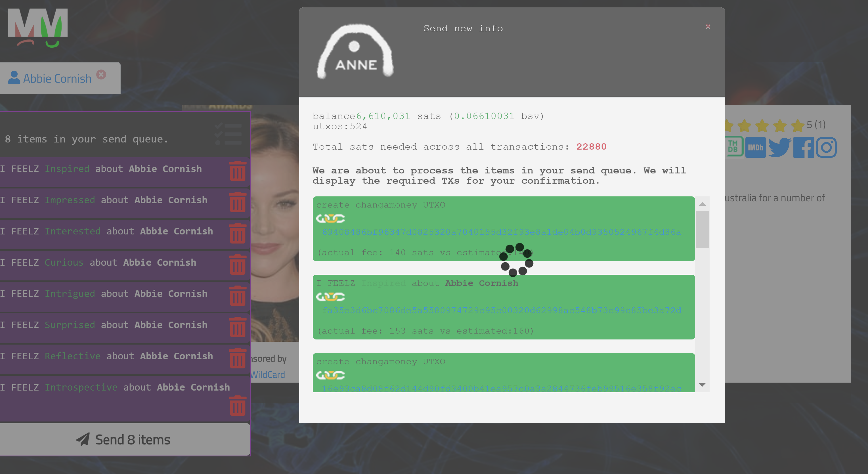Click the person icon beside Abbie Cornish

click(x=14, y=77)
